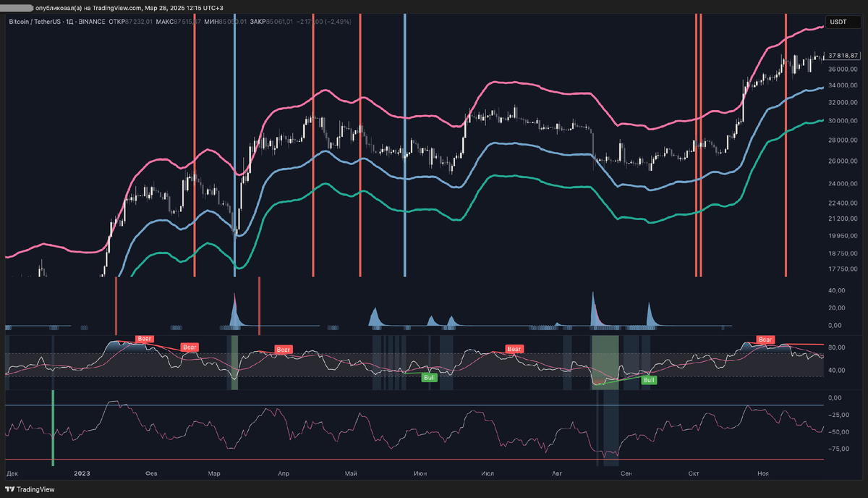
Task: Click the green Bull label near Июн
Action: coord(430,376)
